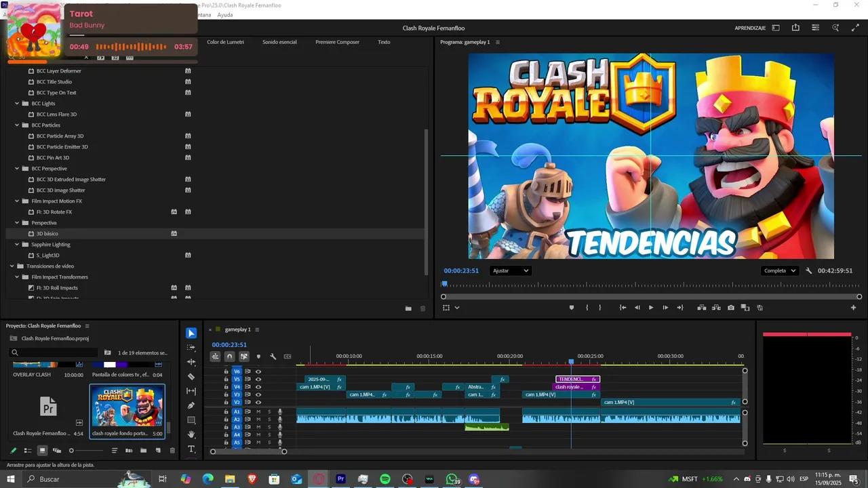Go to In point in program monitor
This screenshot has width=868, height=488.
tap(623, 308)
